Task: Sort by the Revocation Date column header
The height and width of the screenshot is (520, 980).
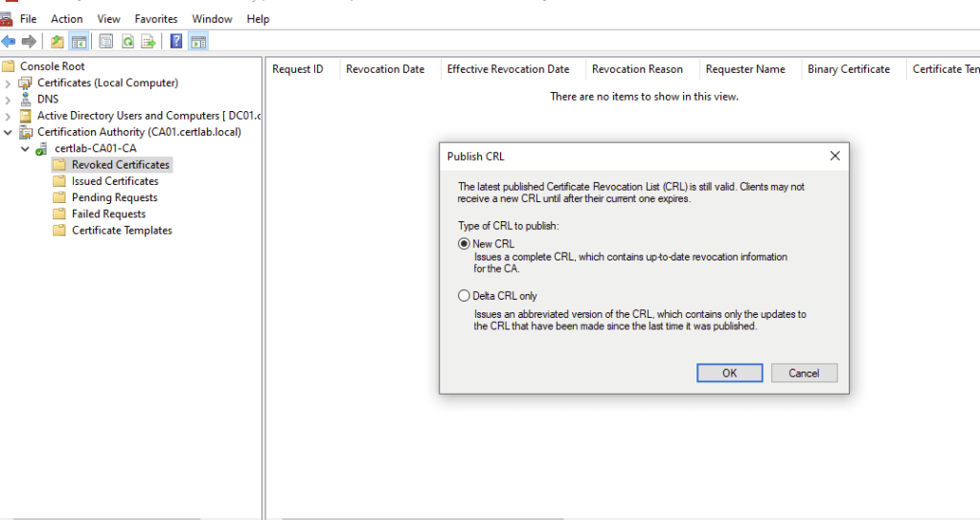Action: pyautogui.click(x=385, y=69)
